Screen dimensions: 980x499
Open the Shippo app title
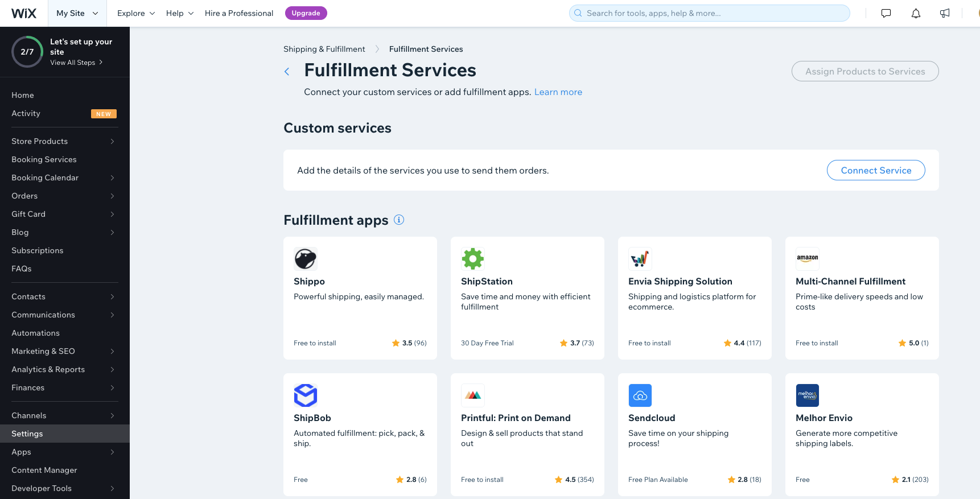(x=309, y=281)
